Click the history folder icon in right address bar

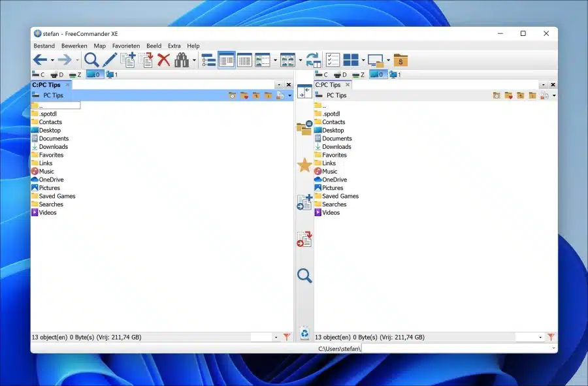point(497,95)
